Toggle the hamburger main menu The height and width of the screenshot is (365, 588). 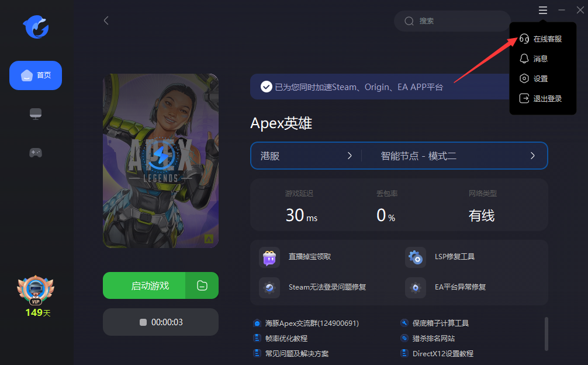point(543,10)
